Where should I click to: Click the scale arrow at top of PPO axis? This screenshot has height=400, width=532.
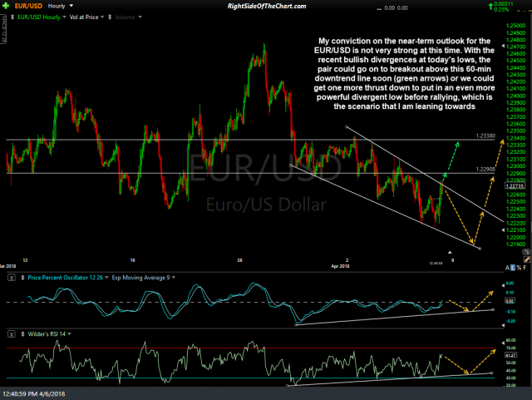pyautogui.click(x=503, y=285)
